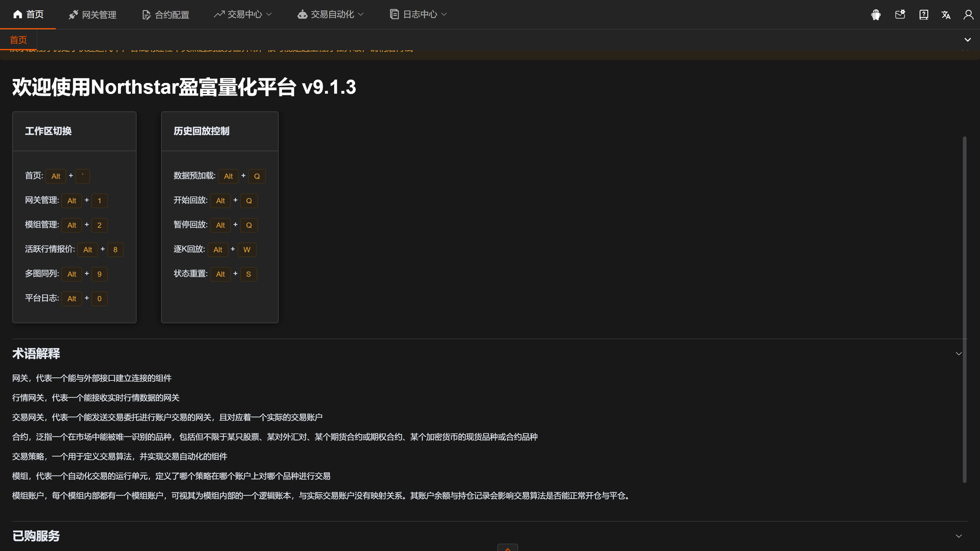980x551 pixels.
Task: Open the help manual book icon
Action: [924, 14]
